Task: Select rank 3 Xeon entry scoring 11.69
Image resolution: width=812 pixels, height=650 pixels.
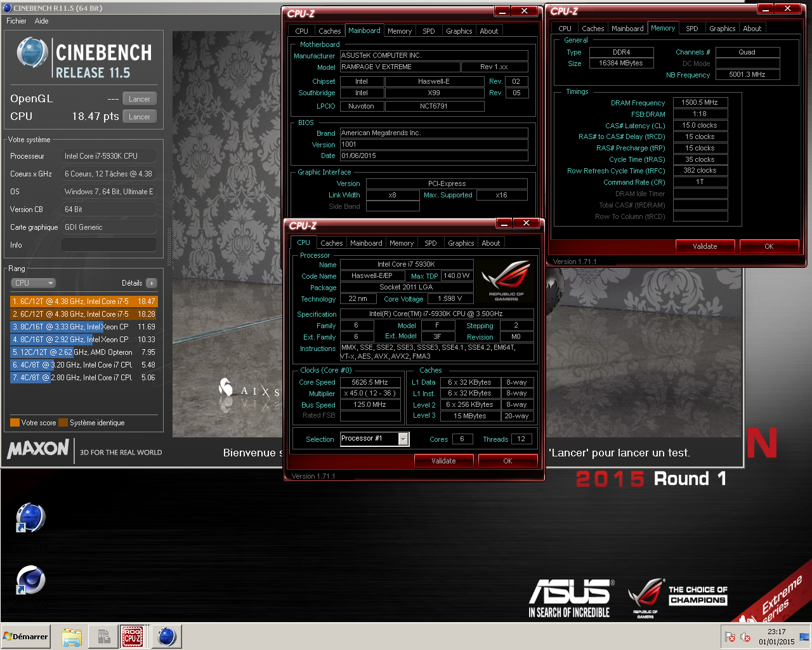Action: 84,327
